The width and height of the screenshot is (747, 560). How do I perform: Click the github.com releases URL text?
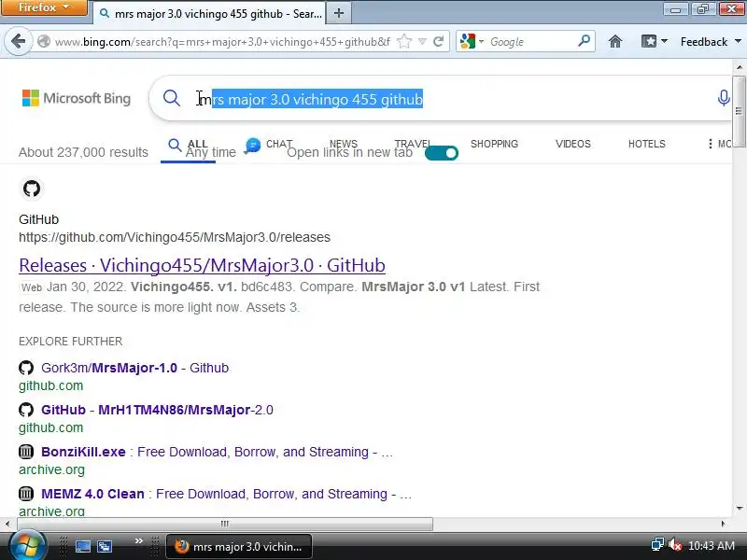pyautogui.click(x=175, y=237)
